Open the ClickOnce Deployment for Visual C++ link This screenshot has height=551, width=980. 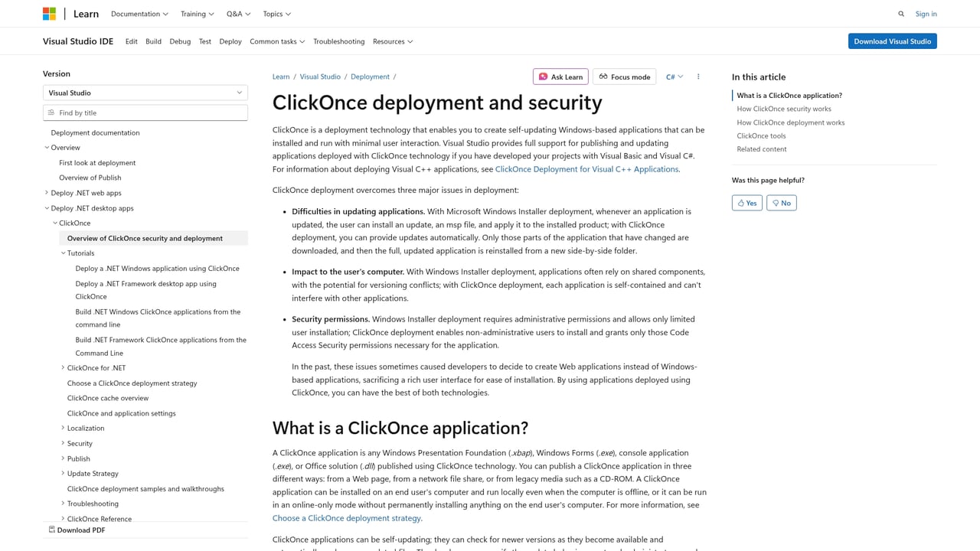coord(586,168)
